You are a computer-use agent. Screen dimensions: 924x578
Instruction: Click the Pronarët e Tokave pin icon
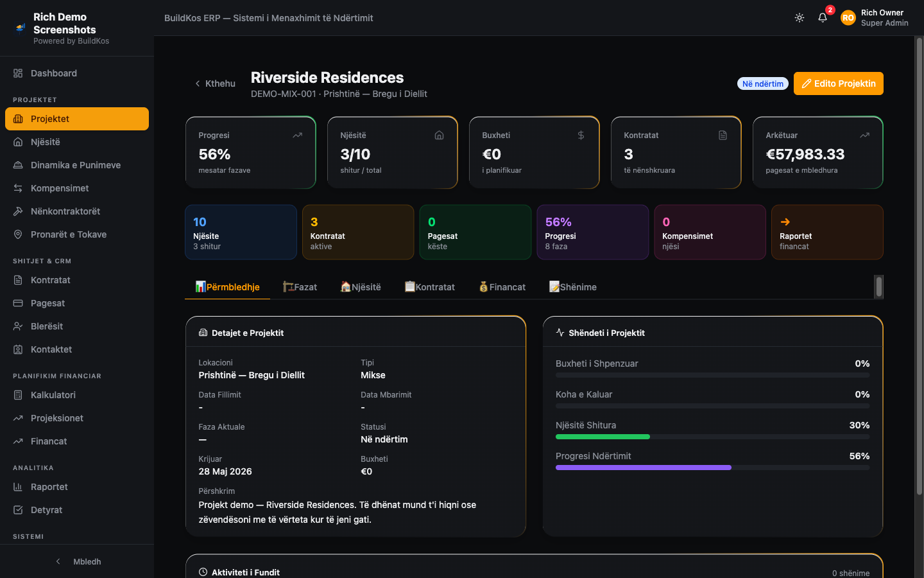pos(18,234)
